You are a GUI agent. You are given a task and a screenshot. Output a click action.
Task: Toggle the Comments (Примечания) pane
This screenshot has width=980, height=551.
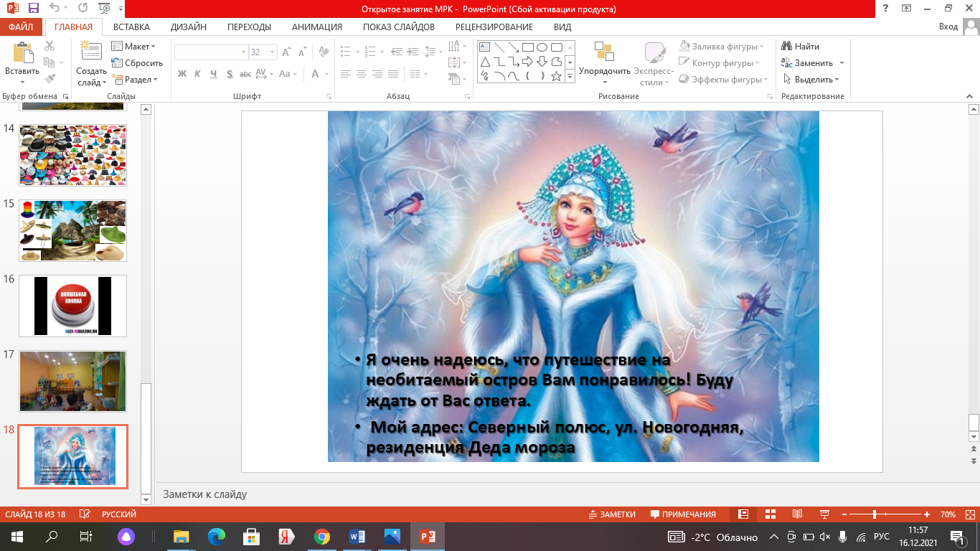coord(683,514)
